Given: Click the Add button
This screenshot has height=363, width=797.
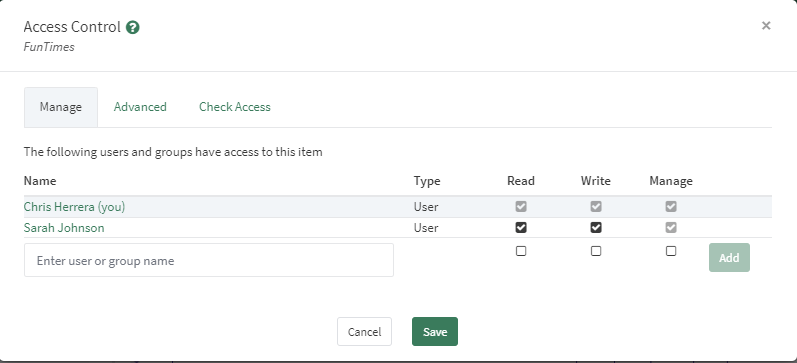Looking at the screenshot, I should (x=729, y=258).
